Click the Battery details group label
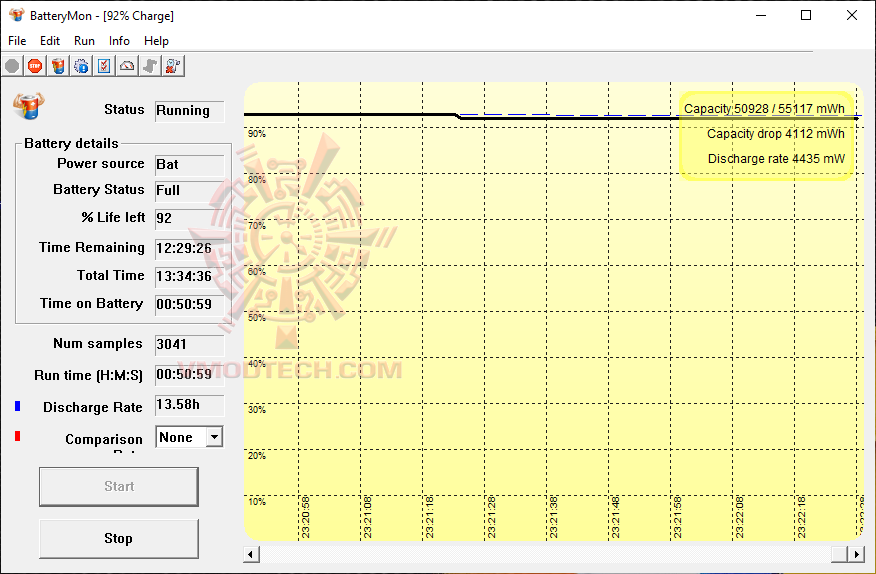Viewport: 876px width, 574px height. (x=72, y=144)
